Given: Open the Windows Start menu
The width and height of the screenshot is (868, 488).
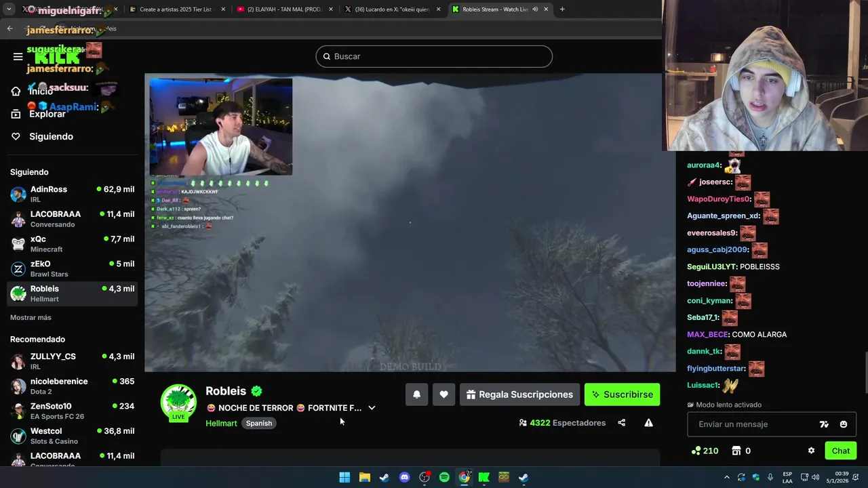Looking at the screenshot, I should [344, 477].
